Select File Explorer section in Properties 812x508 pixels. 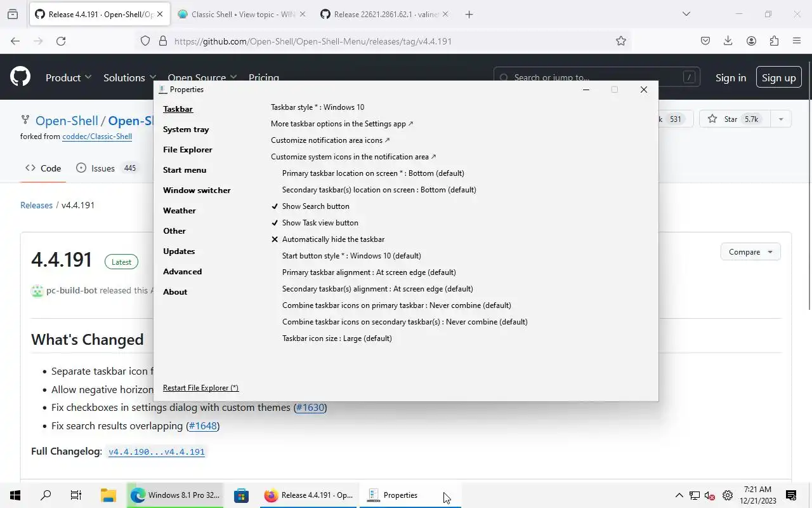click(188, 149)
